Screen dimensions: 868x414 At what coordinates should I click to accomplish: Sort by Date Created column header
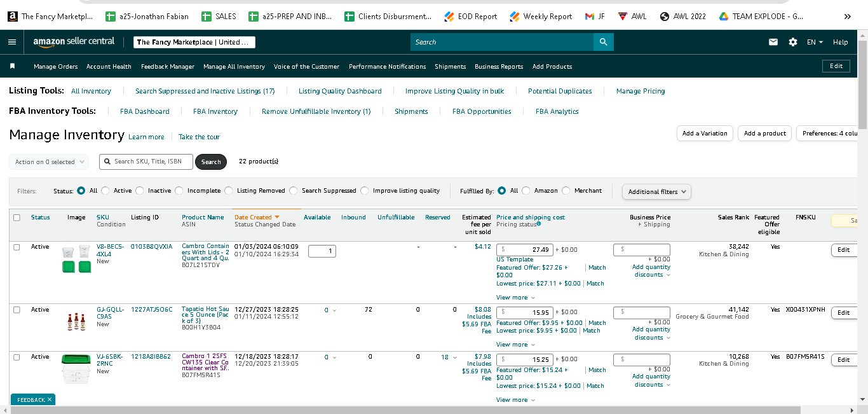pyautogui.click(x=257, y=217)
